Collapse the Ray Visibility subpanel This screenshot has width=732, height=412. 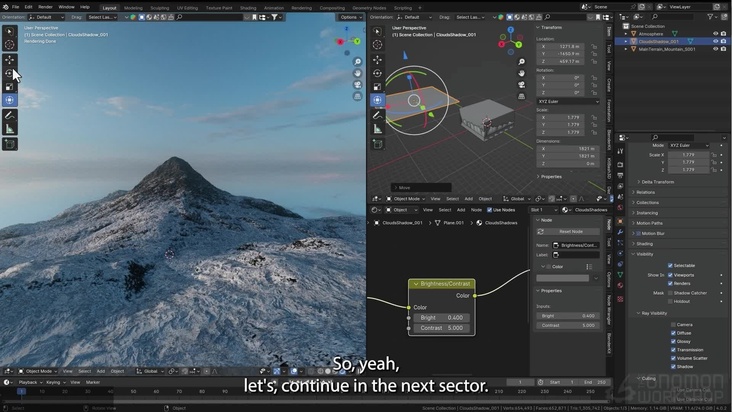[652, 314]
